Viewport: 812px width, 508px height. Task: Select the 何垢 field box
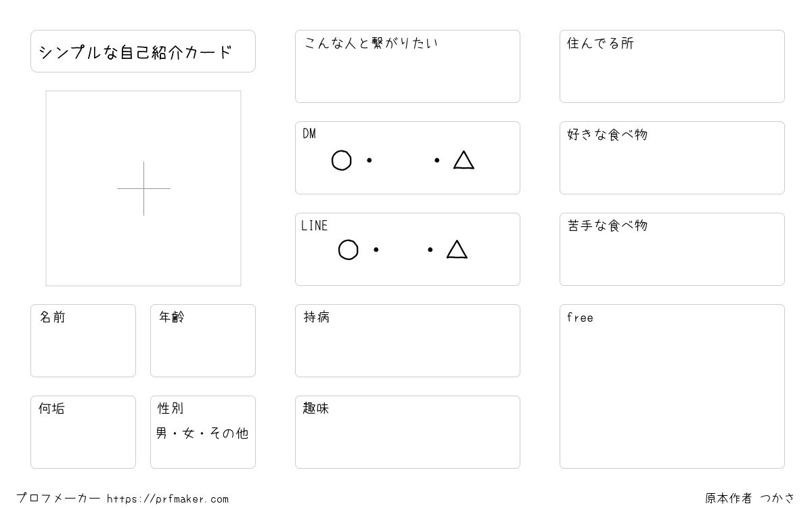(83, 432)
